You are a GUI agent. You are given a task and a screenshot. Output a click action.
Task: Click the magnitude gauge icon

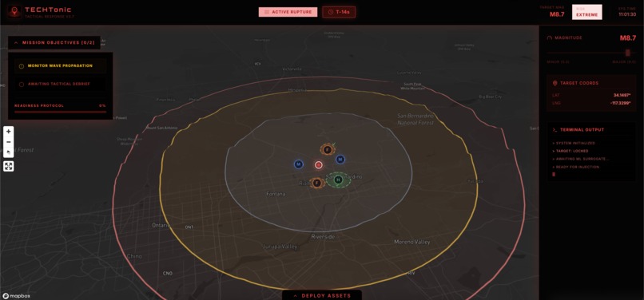pyautogui.click(x=550, y=37)
